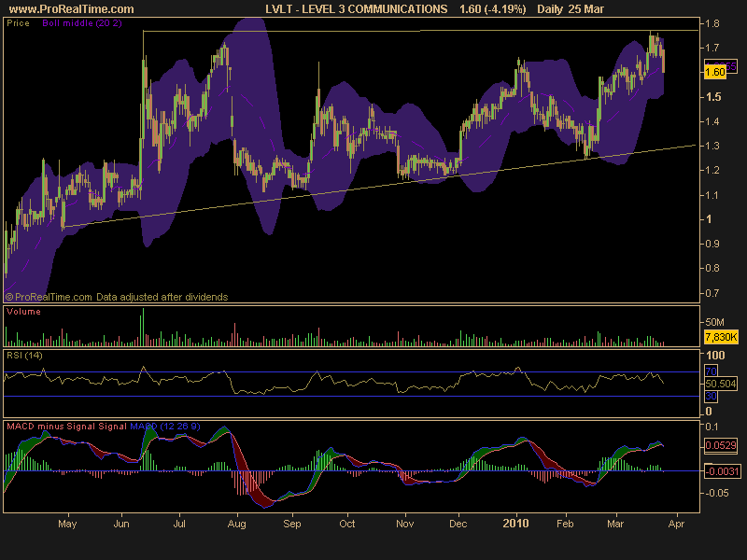747x560 pixels.
Task: Click the 1.3 price axis label
Action: tap(712, 146)
